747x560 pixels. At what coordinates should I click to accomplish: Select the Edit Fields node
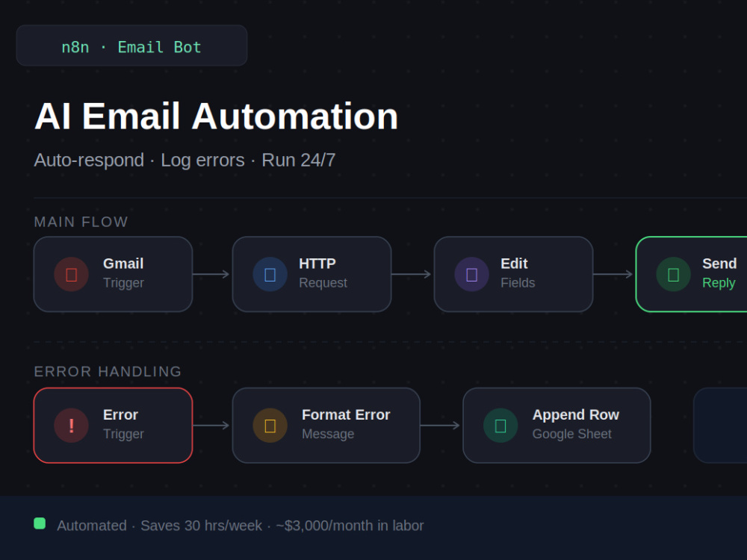tap(514, 274)
